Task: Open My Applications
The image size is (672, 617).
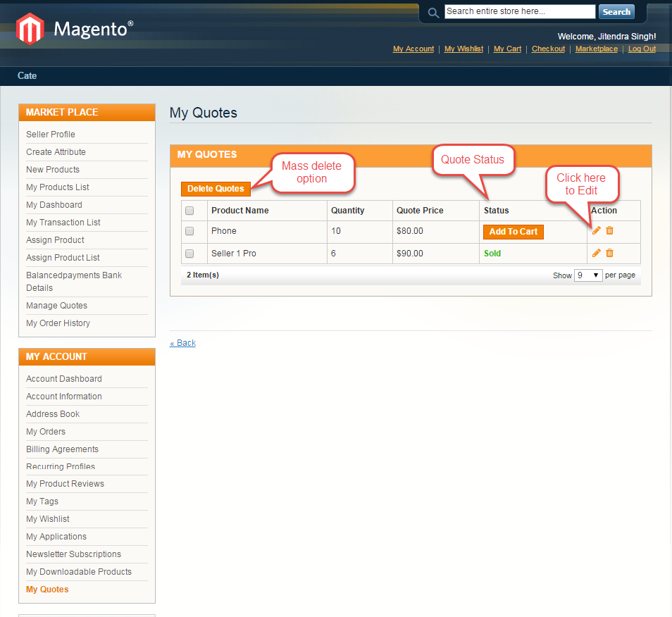Action: pyautogui.click(x=56, y=536)
